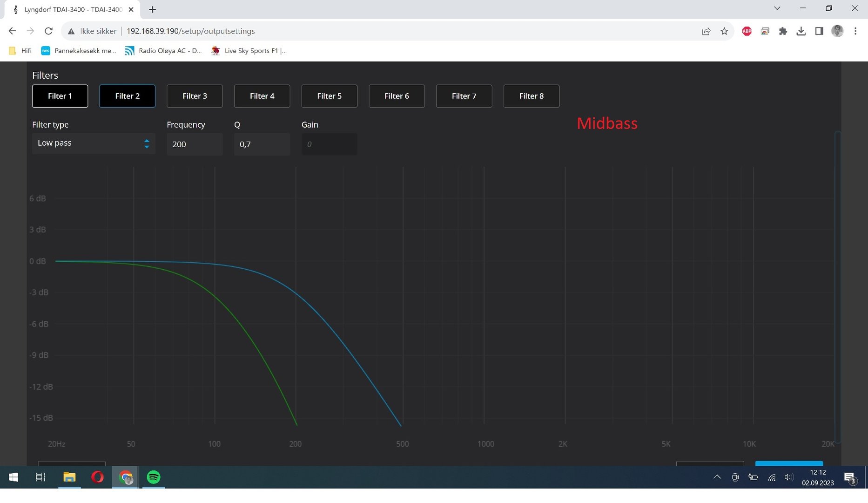The width and height of the screenshot is (868, 503).
Task: Click the address bar URL text
Action: tap(191, 31)
